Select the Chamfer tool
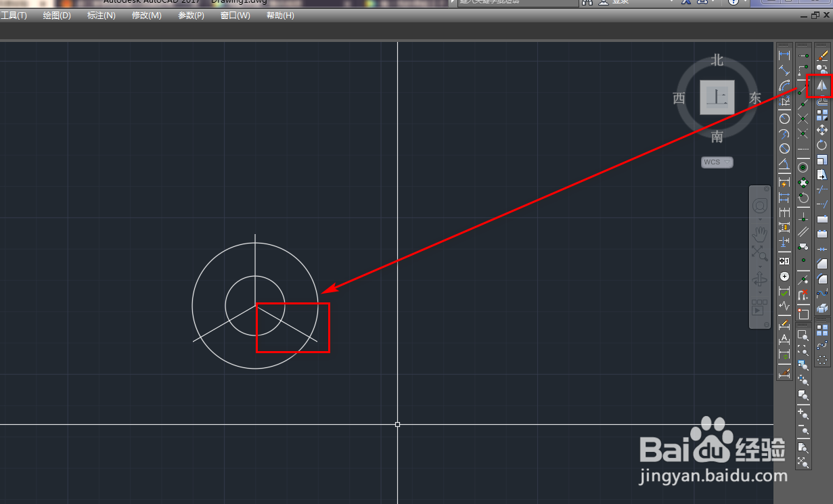The height and width of the screenshot is (504, 833). pos(822,262)
